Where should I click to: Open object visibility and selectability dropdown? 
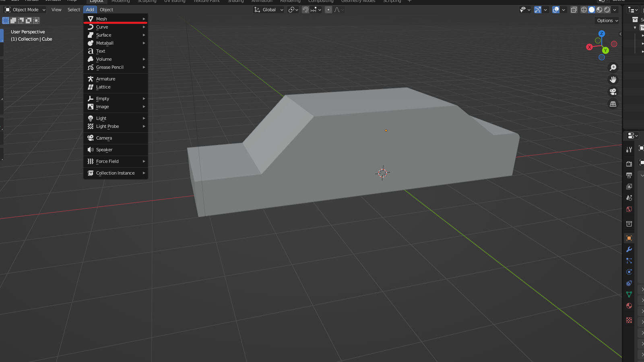click(x=525, y=10)
